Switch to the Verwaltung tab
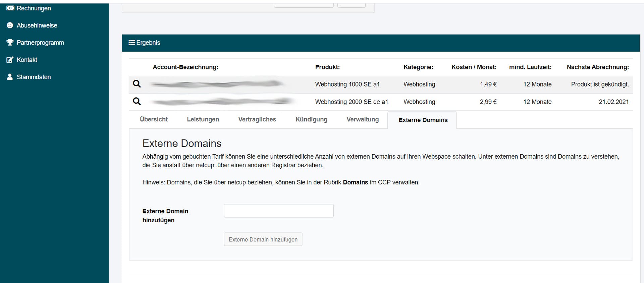This screenshot has width=644, height=283. pyautogui.click(x=363, y=119)
